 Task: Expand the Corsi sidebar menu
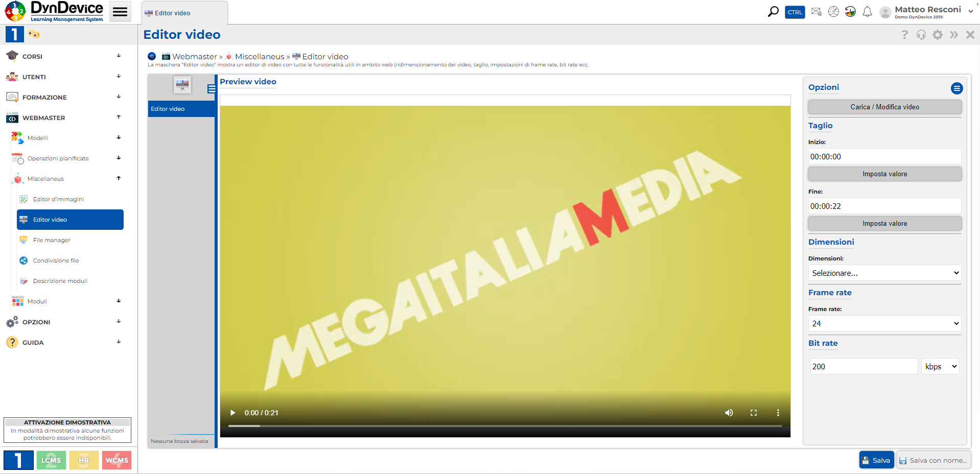65,56
